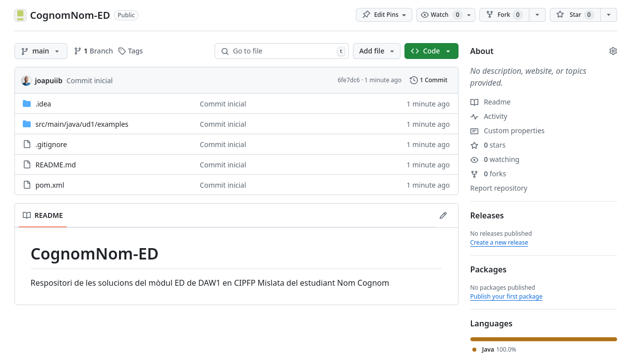
Task: Click the README.md file icon
Action: 27,164
